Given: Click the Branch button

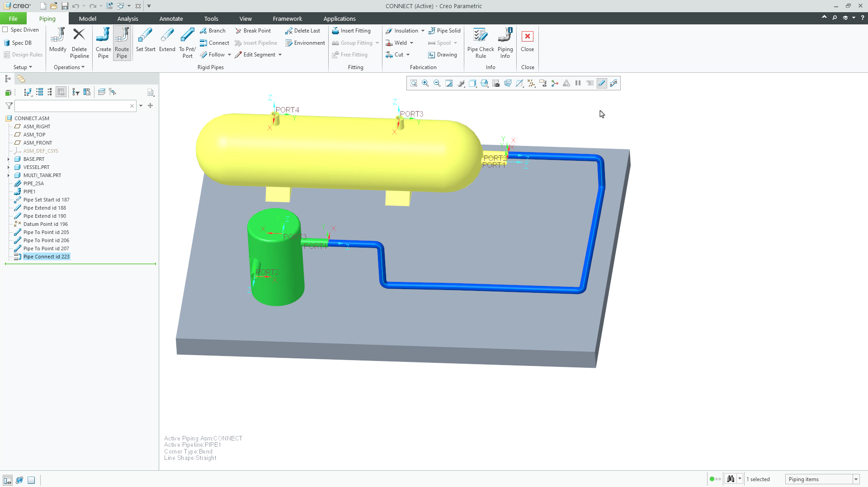Looking at the screenshot, I should (212, 31).
